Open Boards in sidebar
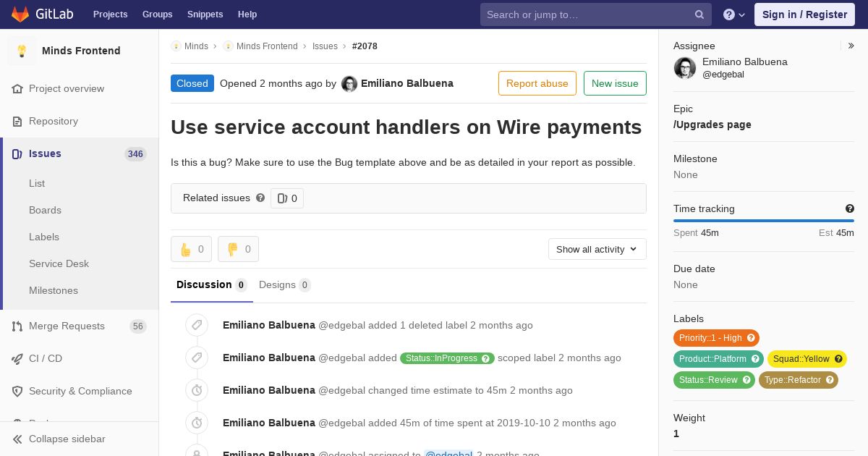Image resolution: width=868 pixels, height=456 pixels. [45, 210]
